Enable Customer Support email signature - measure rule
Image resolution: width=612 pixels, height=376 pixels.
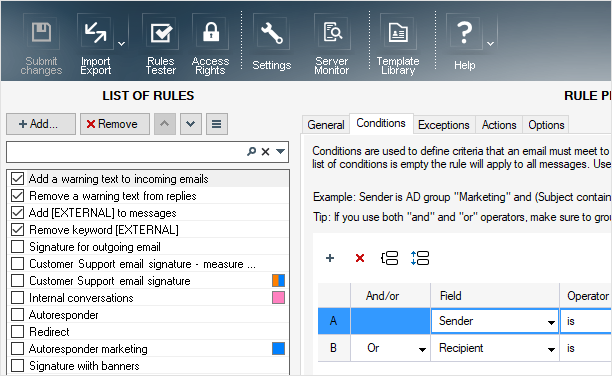coord(18,264)
